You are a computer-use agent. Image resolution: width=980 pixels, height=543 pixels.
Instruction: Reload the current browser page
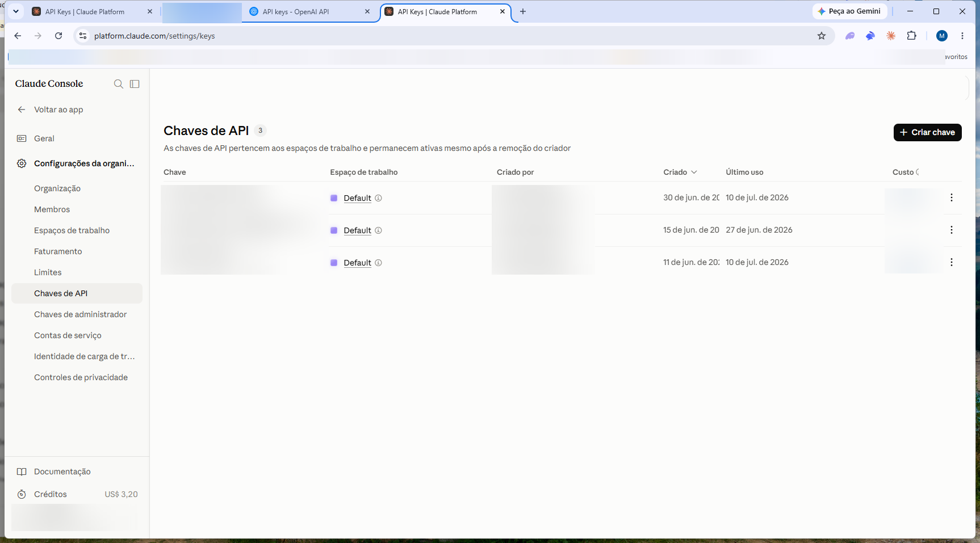[x=58, y=36]
